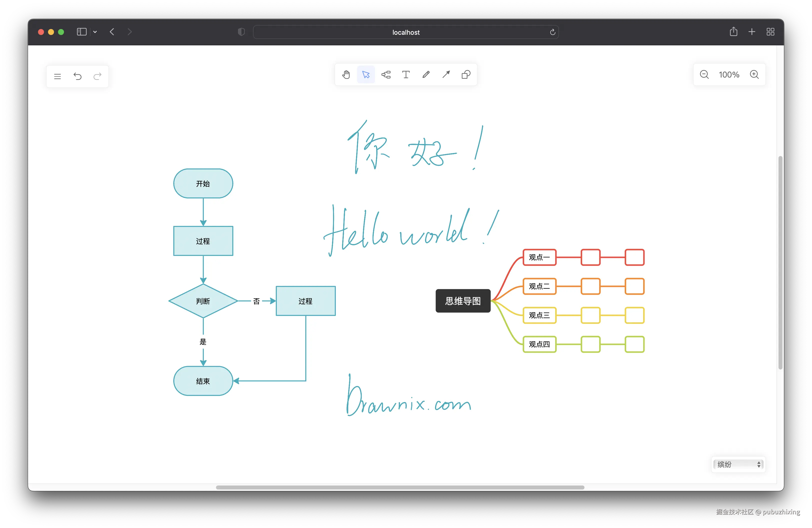
Task: Zoom out of the canvas
Action: coord(704,75)
